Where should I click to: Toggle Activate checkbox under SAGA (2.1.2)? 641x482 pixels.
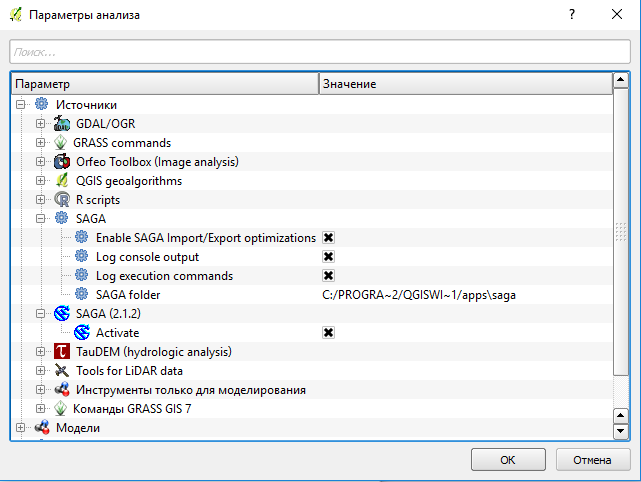tap(328, 332)
